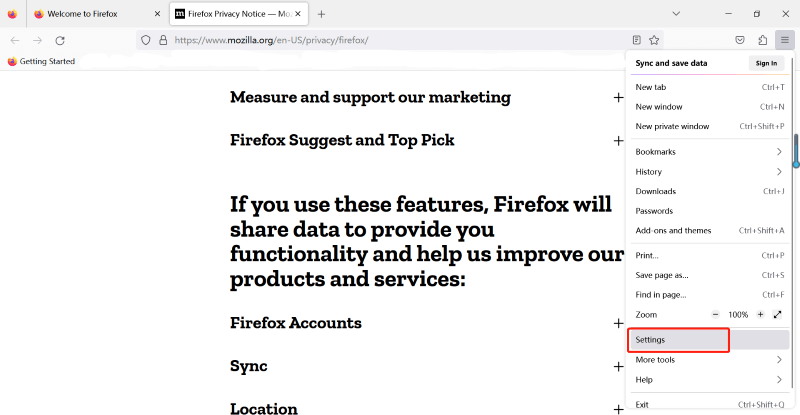Select Settings in the menu

coord(709,340)
